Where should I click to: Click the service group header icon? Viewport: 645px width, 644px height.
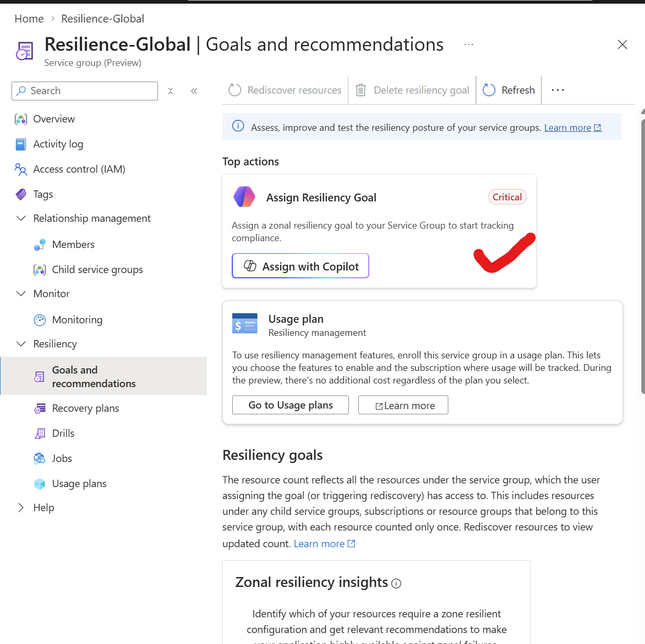point(25,51)
